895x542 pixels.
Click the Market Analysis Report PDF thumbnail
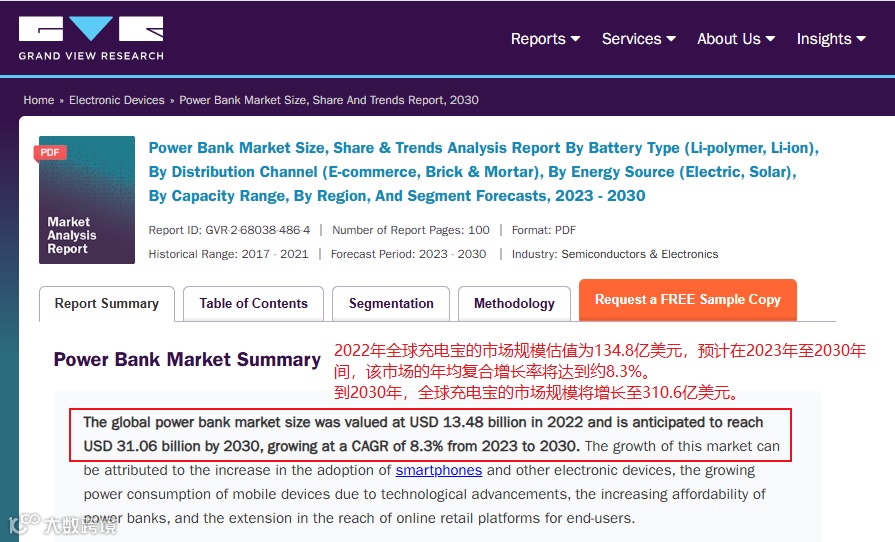pos(87,200)
